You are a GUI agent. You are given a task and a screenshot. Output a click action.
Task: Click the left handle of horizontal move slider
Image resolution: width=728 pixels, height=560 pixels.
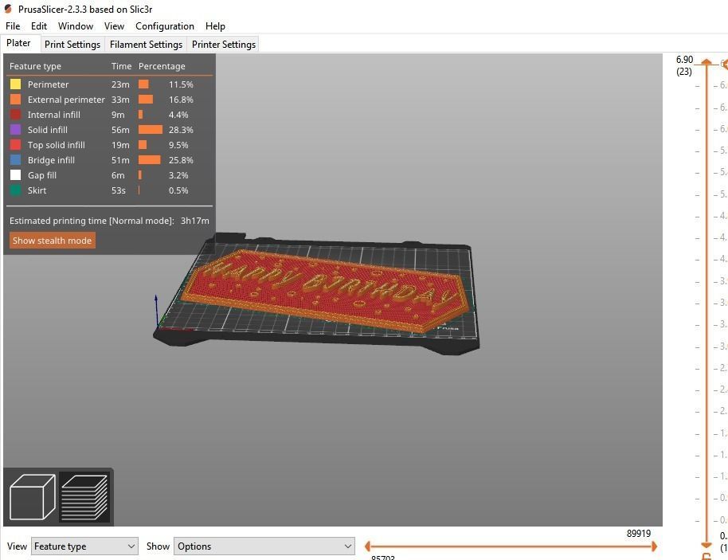point(367,546)
